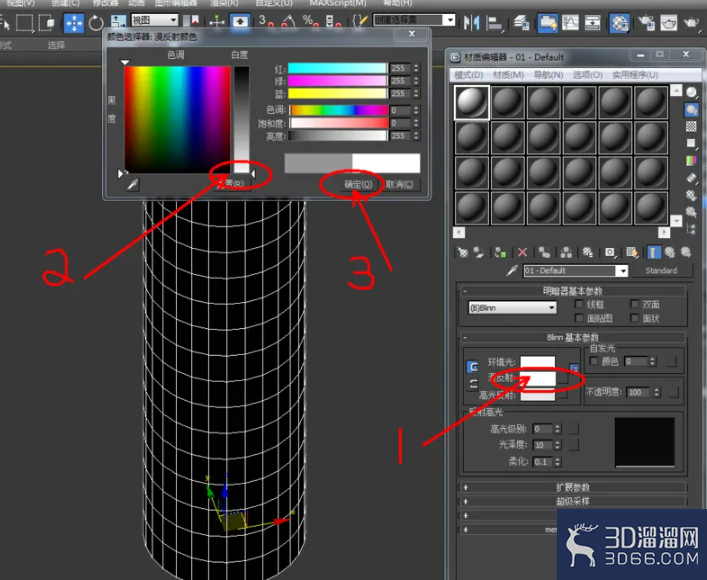Select the Move tool in main toolbar
The width and height of the screenshot is (707, 580).
coord(73,23)
